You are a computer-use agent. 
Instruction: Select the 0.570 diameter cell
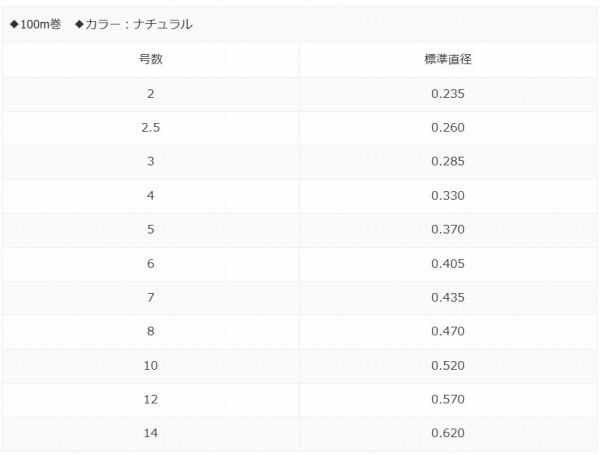pos(448,400)
